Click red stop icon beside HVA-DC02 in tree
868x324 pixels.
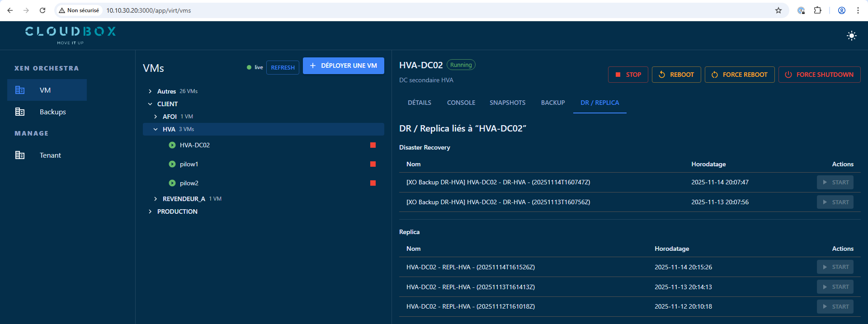pyautogui.click(x=373, y=145)
